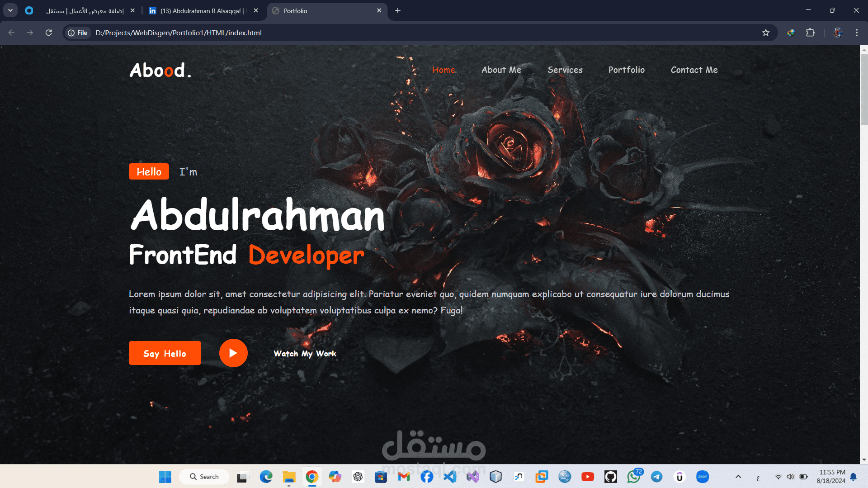Click the taskbar Search box

(204, 477)
